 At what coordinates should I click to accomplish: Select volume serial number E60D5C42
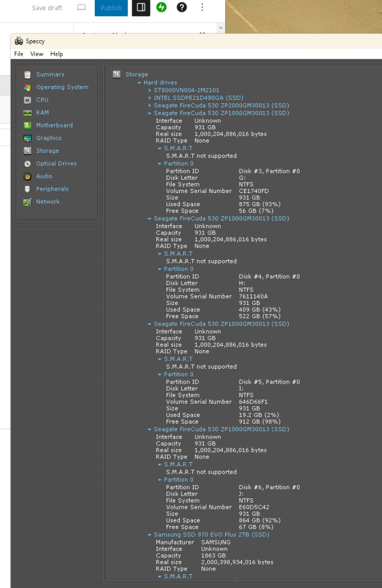coord(254,507)
